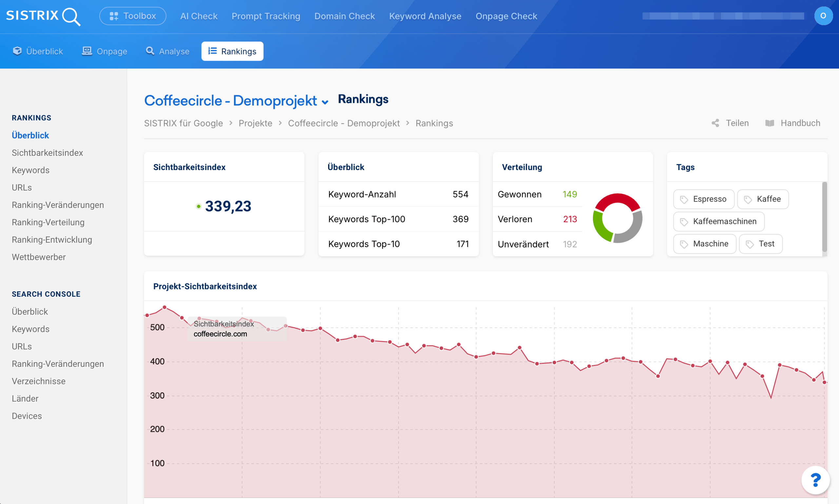Open Rankings Keywords in sidebar

click(x=30, y=170)
